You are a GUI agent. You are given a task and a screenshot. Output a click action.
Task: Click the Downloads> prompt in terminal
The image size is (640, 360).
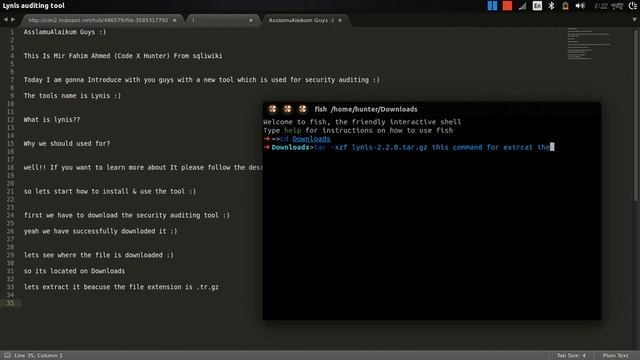pos(292,147)
